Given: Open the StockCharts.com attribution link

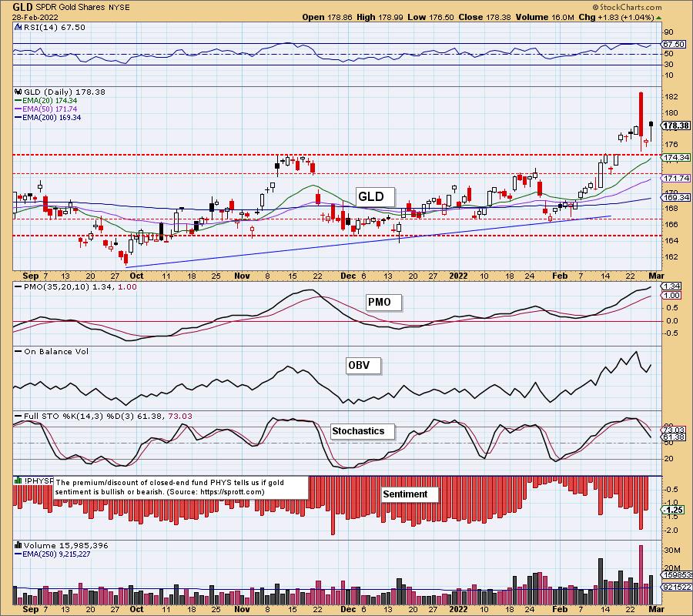Looking at the screenshot, I should coord(627,7).
